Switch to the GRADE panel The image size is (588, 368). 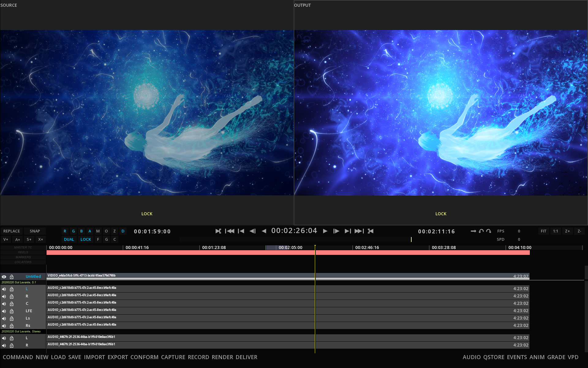(556, 357)
